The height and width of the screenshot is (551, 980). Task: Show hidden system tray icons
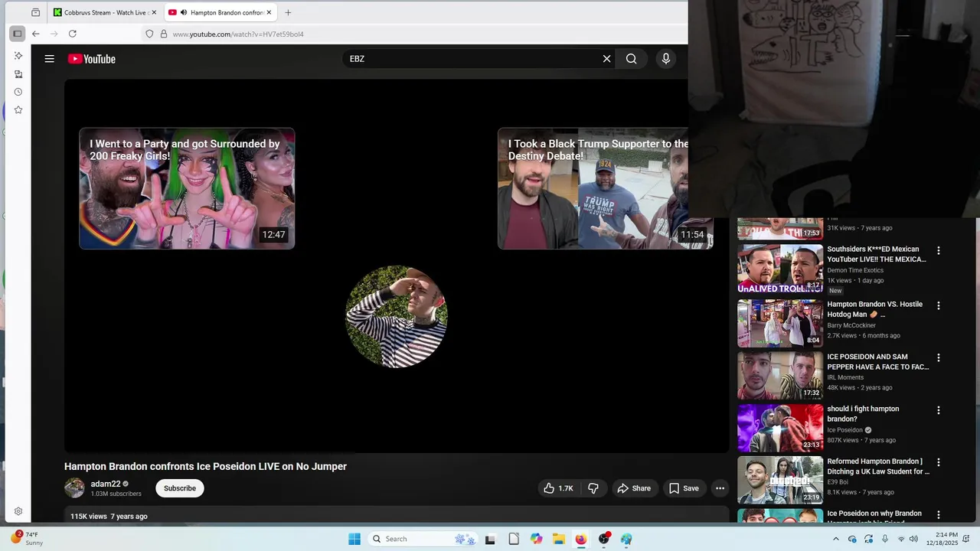tap(835, 539)
